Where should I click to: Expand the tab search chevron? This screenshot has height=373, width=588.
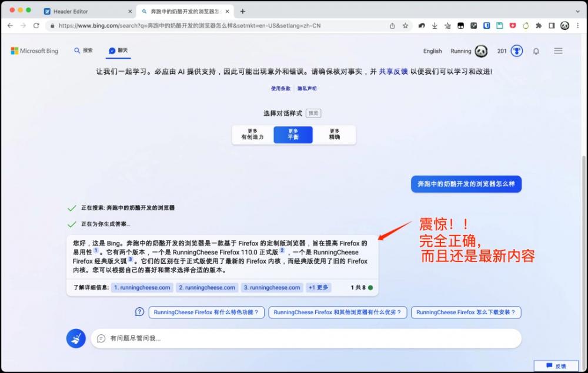click(578, 11)
